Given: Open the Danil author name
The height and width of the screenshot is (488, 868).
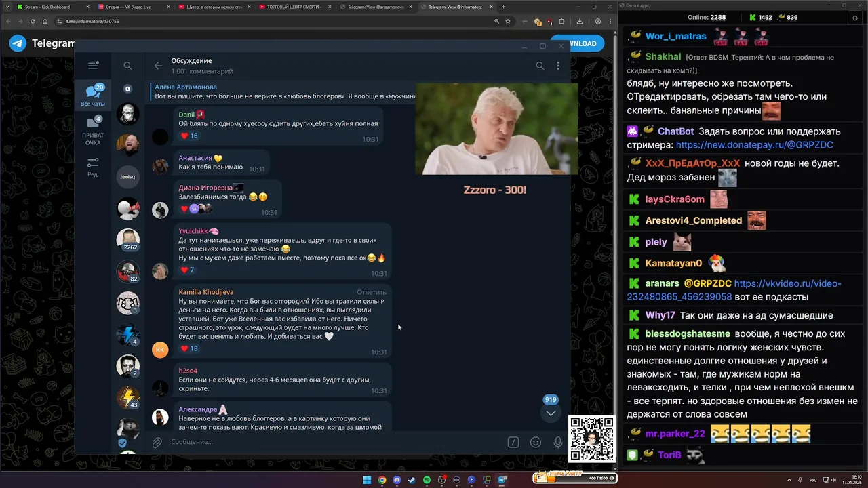Looking at the screenshot, I should [x=186, y=115].
